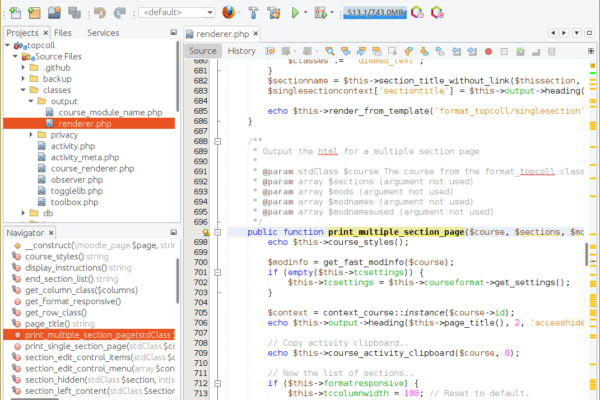Click the Stop Macro Recording square icon
The height and width of the screenshot is (400, 600).
504,51
